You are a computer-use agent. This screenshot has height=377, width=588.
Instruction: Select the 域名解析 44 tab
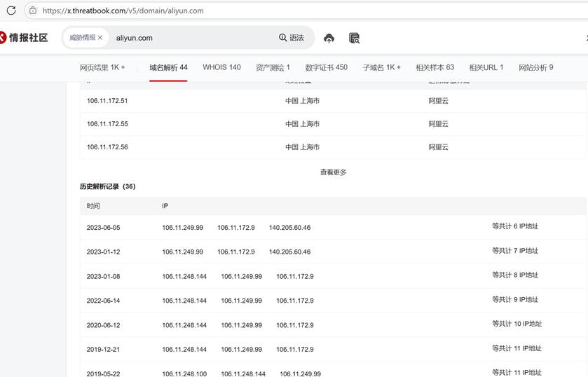pos(168,67)
